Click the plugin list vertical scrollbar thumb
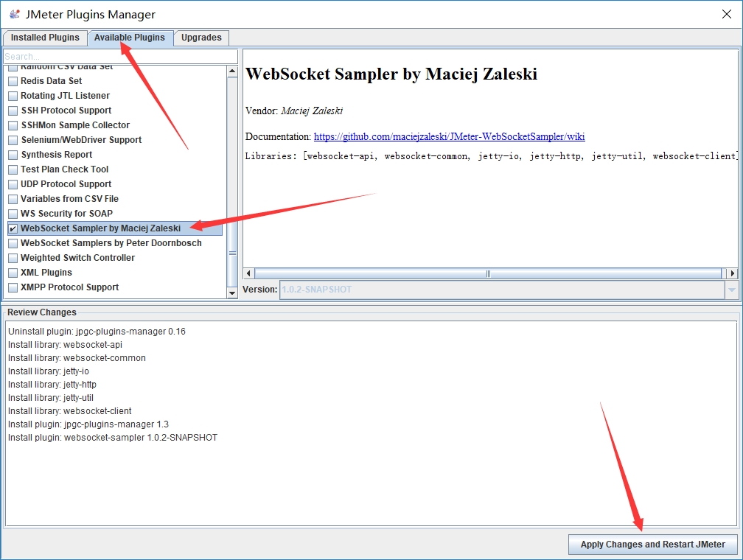 coord(232,253)
